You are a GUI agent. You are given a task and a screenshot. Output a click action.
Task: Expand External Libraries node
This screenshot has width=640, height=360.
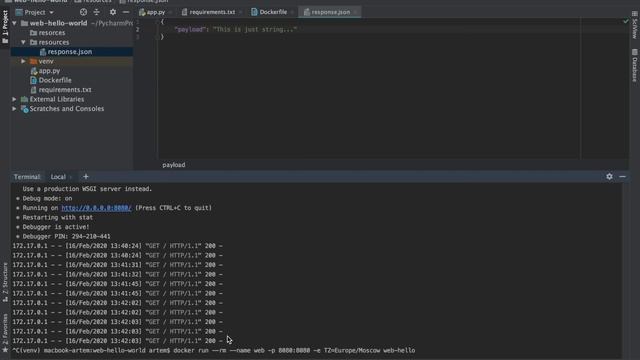[15, 99]
